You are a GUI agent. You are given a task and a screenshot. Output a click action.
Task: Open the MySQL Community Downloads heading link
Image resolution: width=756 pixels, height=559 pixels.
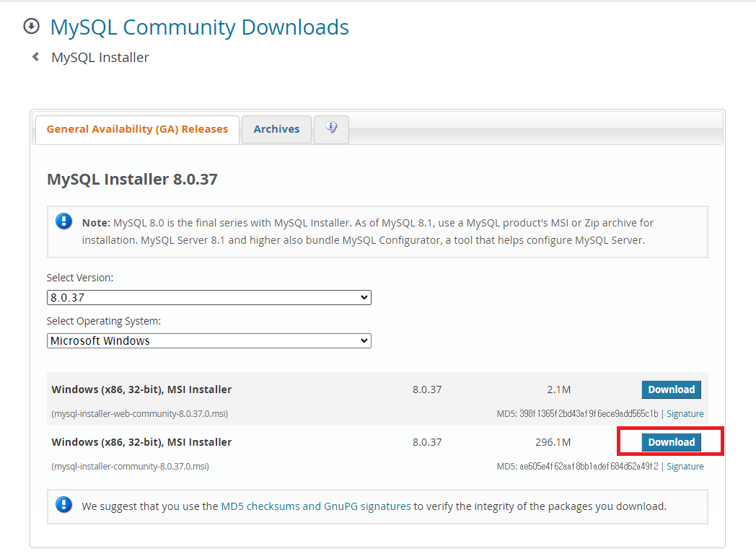click(200, 27)
